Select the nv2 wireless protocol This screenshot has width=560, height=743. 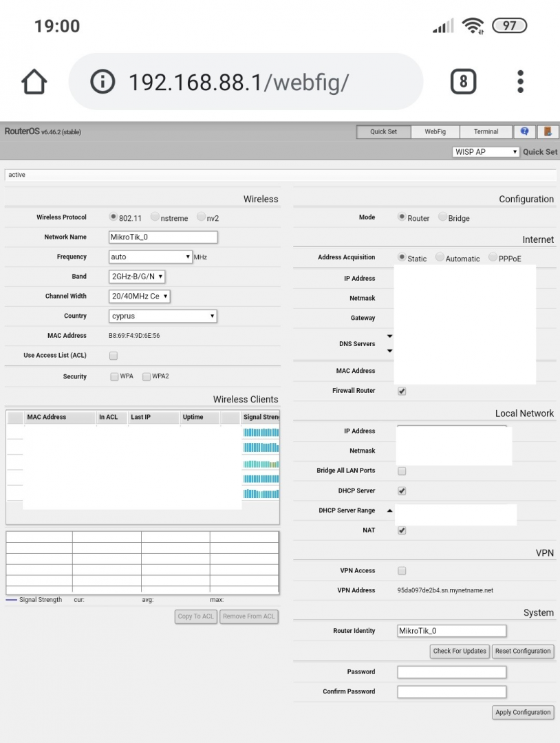tap(202, 217)
